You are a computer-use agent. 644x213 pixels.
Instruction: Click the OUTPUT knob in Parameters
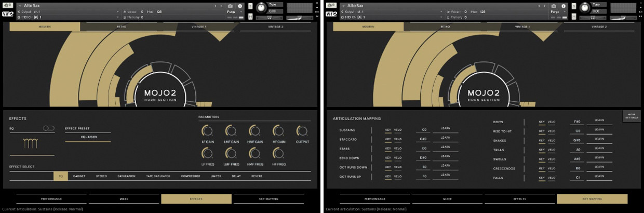click(302, 130)
